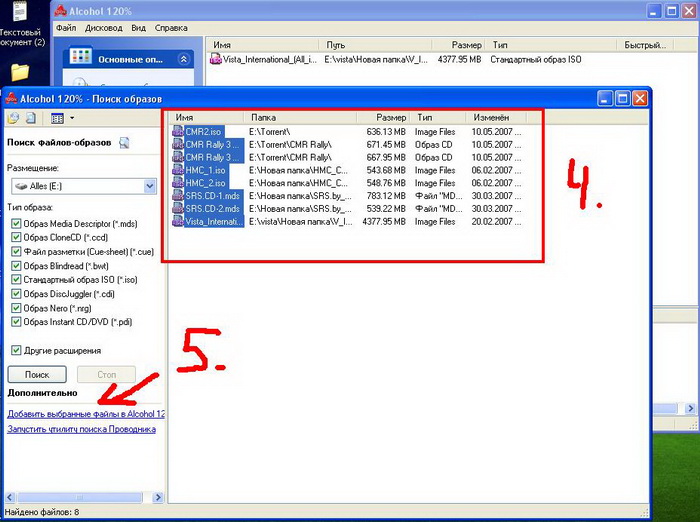
Task: Open the Вид menu
Action: pyautogui.click(x=138, y=28)
